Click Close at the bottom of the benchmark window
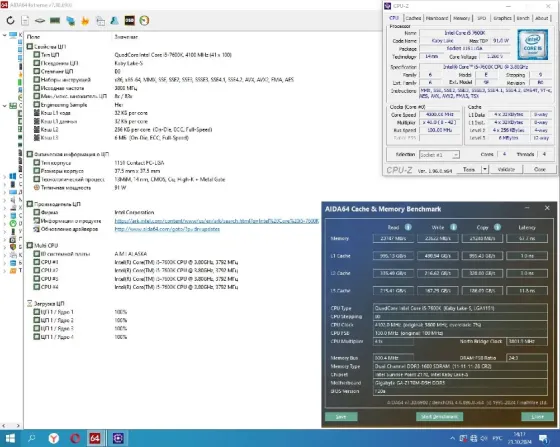560x447 pixels. 538,417
